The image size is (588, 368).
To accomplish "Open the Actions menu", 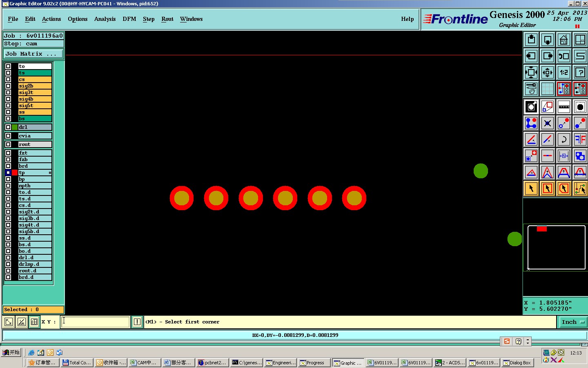I will click(x=51, y=19).
